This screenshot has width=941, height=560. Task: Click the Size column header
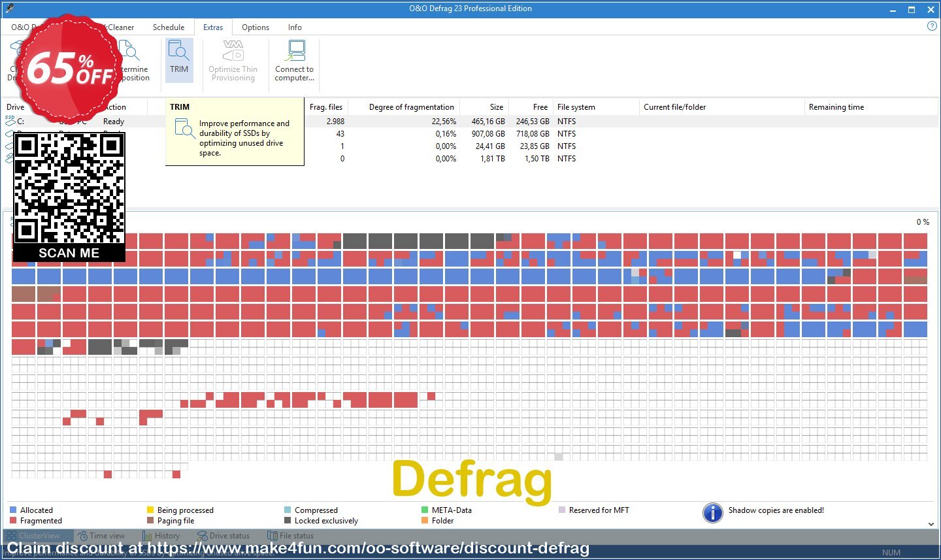(x=497, y=107)
